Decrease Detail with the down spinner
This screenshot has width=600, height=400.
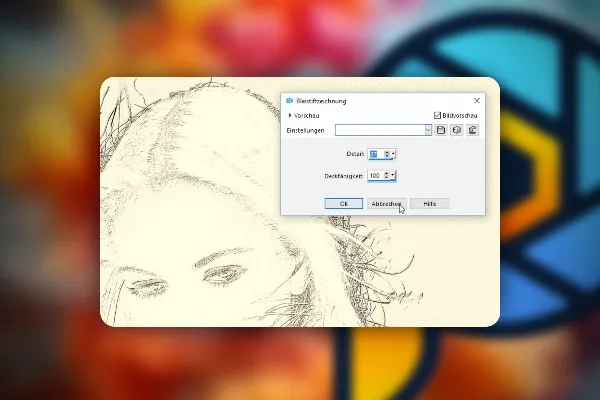[x=387, y=157]
